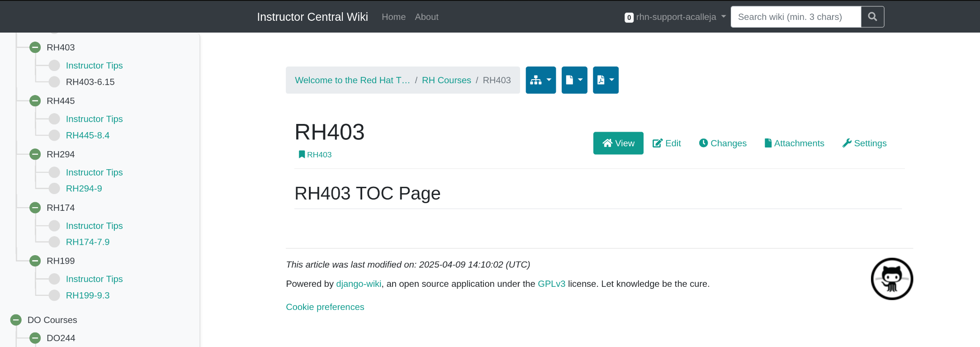Click the RH403 bookmark slug link
980x347 pixels.
315,155
